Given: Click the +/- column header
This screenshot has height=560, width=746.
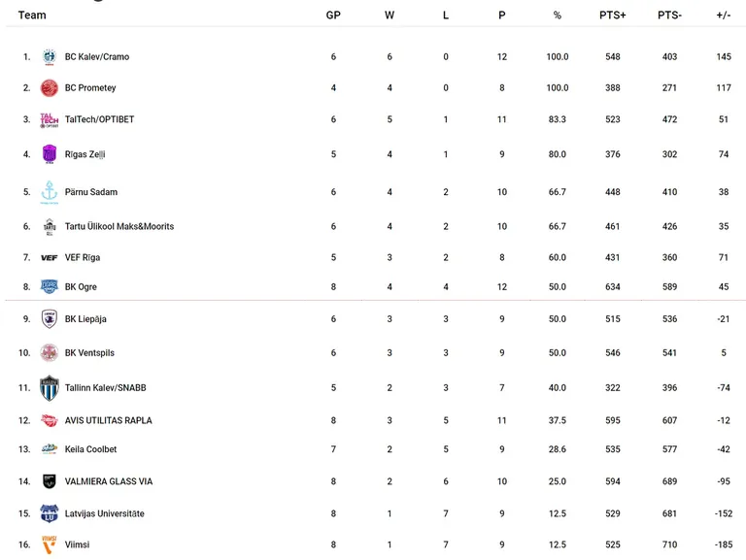Looking at the screenshot, I should coord(723,16).
